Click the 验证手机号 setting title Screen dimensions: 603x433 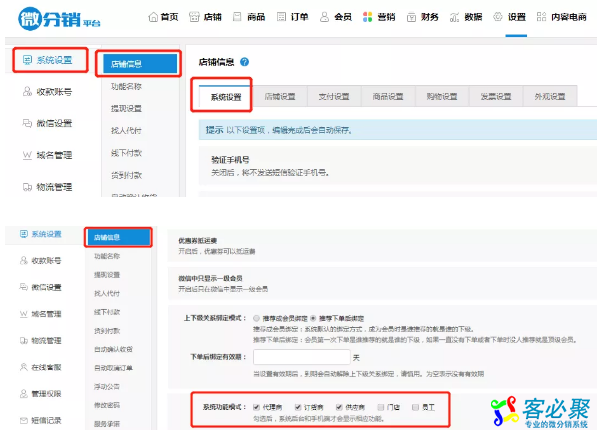tap(230, 160)
